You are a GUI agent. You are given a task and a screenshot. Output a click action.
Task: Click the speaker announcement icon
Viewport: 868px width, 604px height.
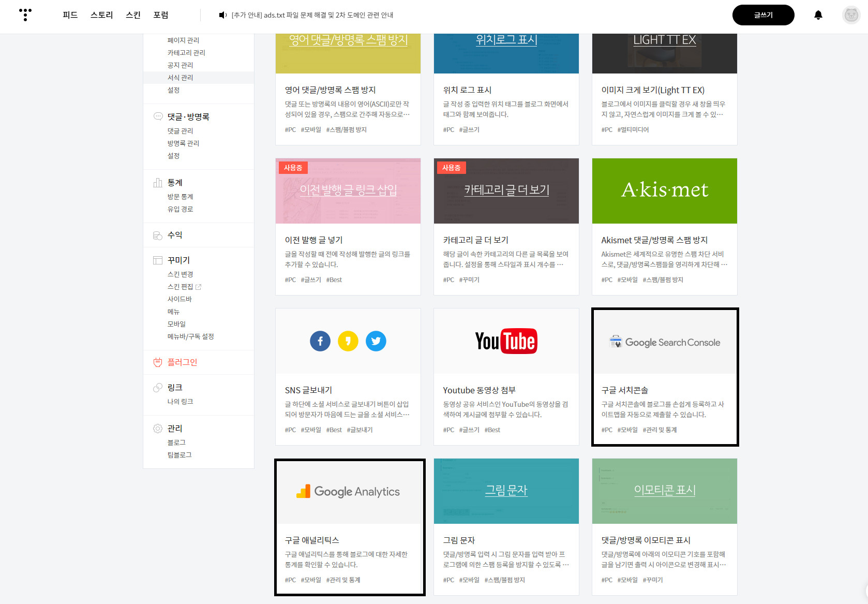(x=223, y=15)
